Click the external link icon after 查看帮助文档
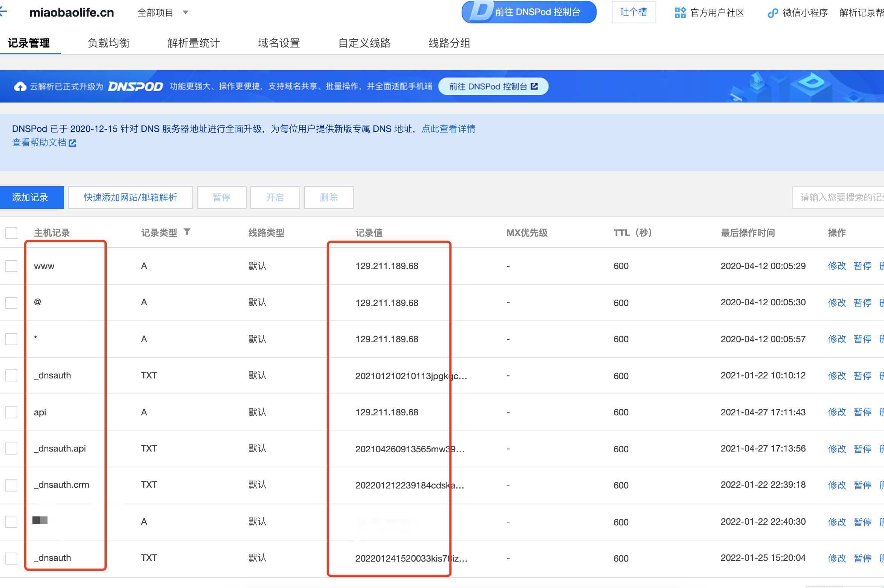The width and height of the screenshot is (884, 588). pyautogui.click(x=72, y=143)
